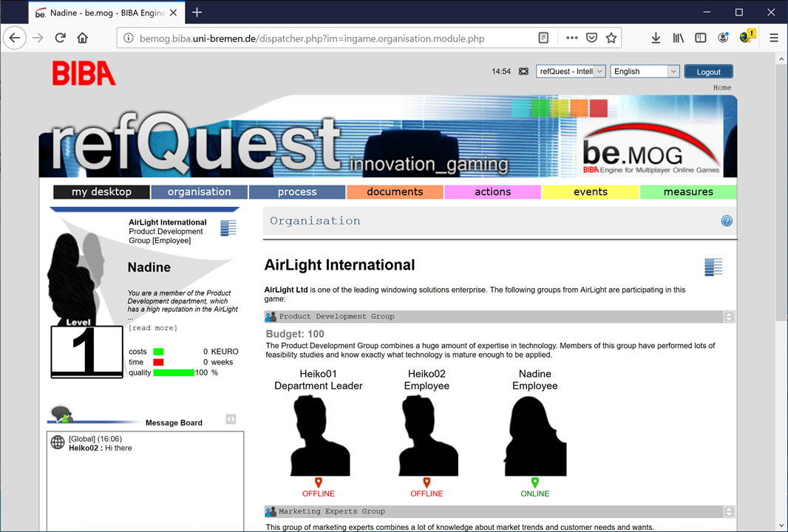Open the browser home page
Screen dimensions: 788x532
pyautogui.click(x=82, y=38)
